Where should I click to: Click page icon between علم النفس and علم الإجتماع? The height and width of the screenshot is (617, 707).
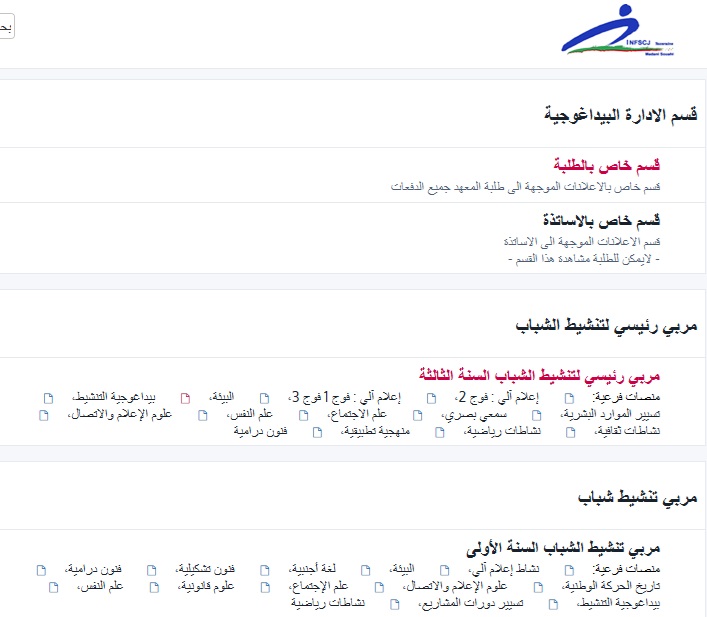pos(304,414)
